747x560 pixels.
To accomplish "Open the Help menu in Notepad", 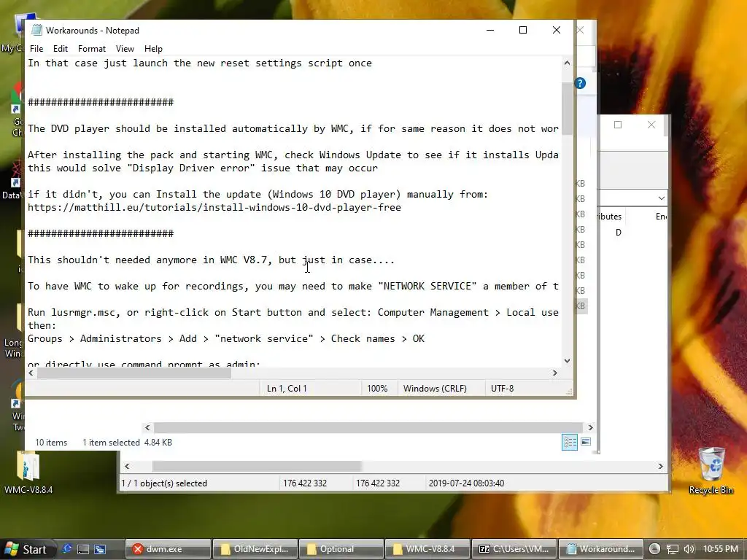I will pos(153,49).
